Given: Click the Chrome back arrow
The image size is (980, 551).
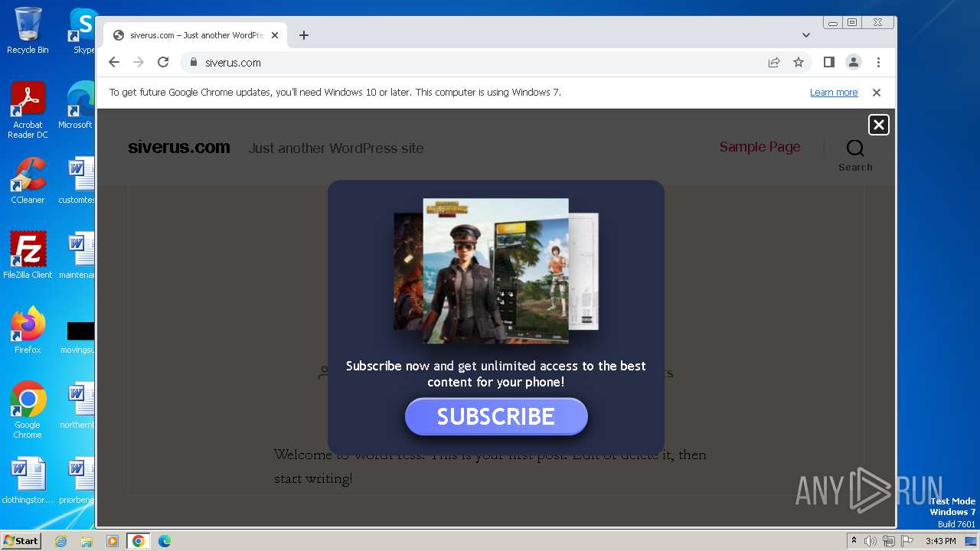Looking at the screenshot, I should tap(114, 62).
